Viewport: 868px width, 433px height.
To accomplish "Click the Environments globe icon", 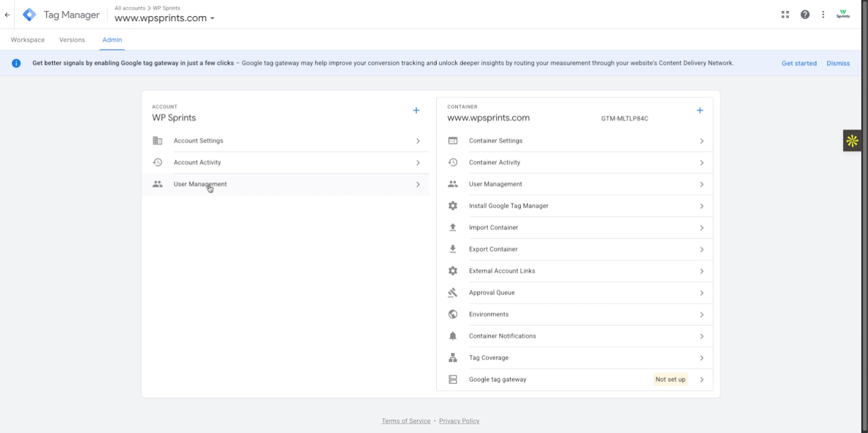I will pos(452,315).
